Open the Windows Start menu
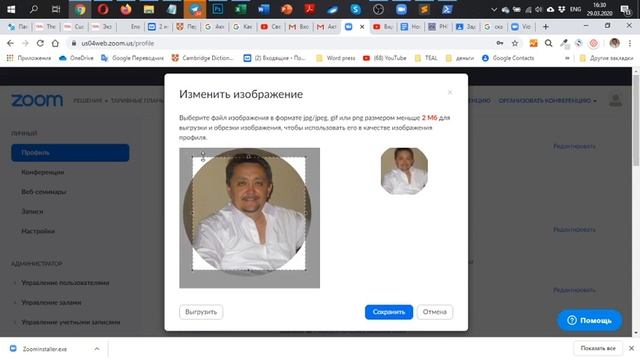This screenshot has width=640, height=360. [11, 9]
